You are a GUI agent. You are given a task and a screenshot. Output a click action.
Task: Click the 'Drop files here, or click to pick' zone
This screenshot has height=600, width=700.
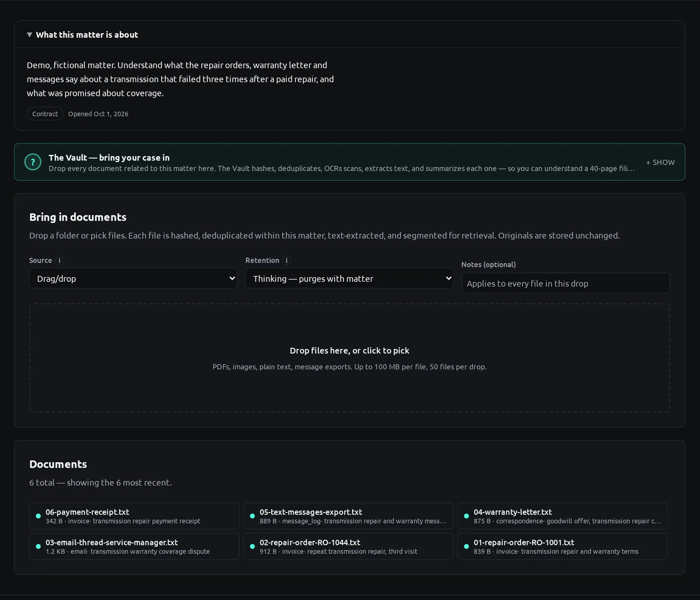[350, 358]
